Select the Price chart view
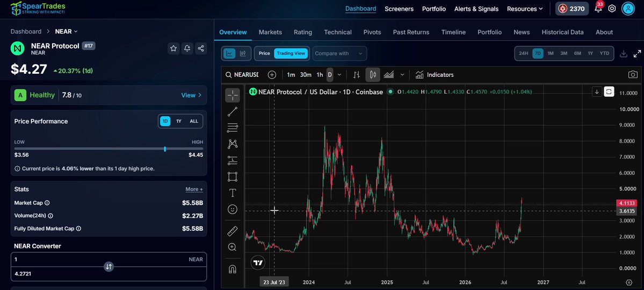Screen dimensions: 644x290 tap(264, 53)
